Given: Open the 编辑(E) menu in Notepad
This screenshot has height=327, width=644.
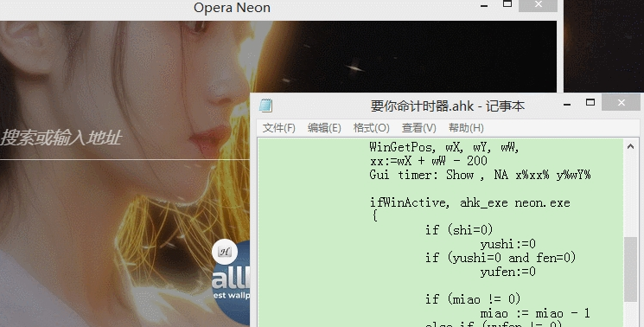Looking at the screenshot, I should point(324,128).
